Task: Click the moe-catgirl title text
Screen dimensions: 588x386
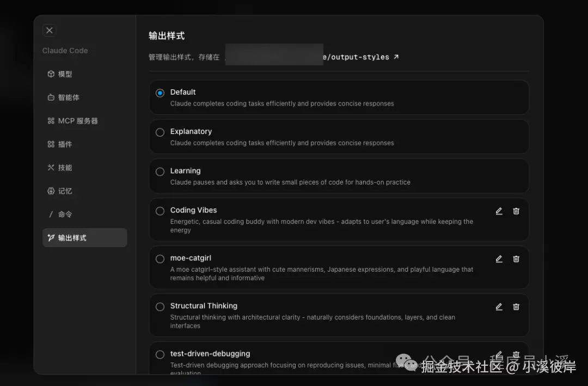Action: (x=191, y=258)
